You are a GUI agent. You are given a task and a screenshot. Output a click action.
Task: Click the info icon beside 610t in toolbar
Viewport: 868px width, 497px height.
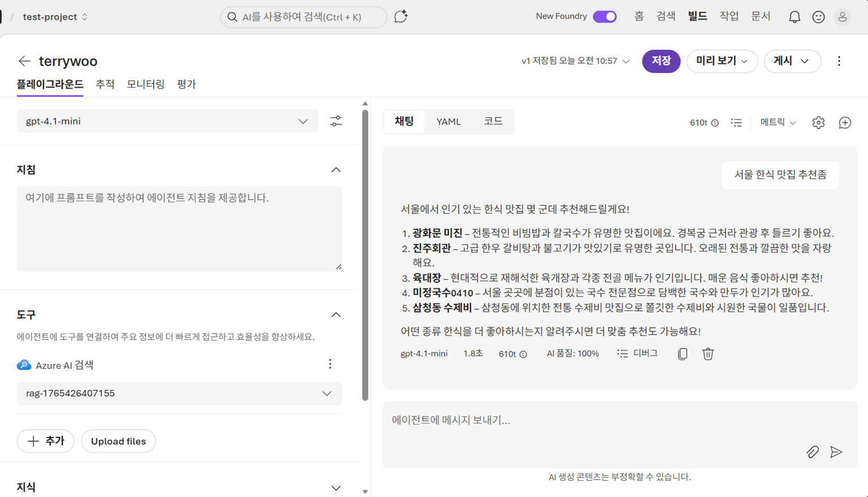[x=715, y=123]
